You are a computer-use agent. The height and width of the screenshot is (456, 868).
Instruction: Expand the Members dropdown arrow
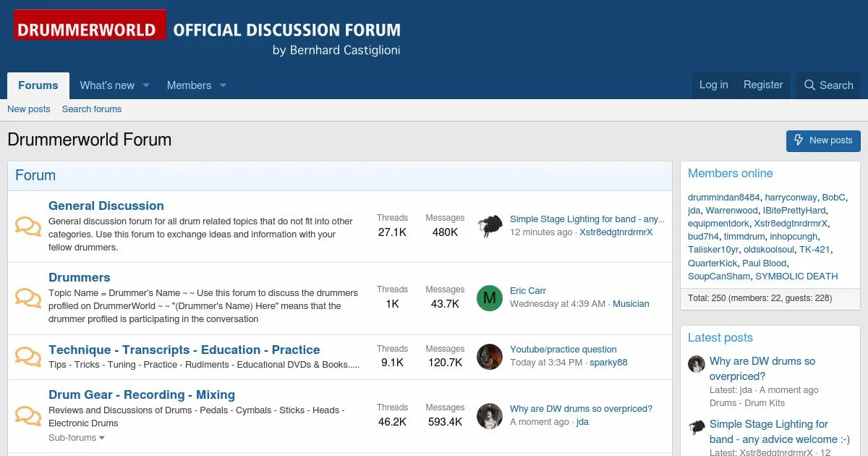[x=224, y=85]
